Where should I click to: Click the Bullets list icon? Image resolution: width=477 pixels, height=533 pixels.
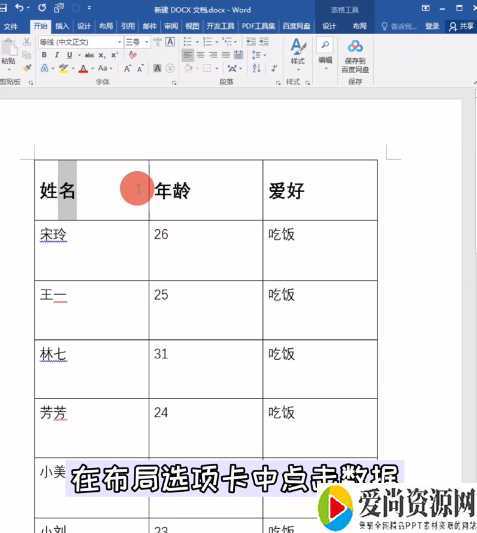[188, 42]
